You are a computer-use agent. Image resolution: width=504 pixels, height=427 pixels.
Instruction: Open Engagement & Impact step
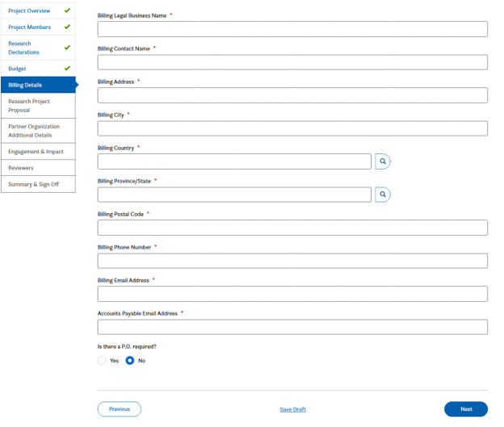38,151
